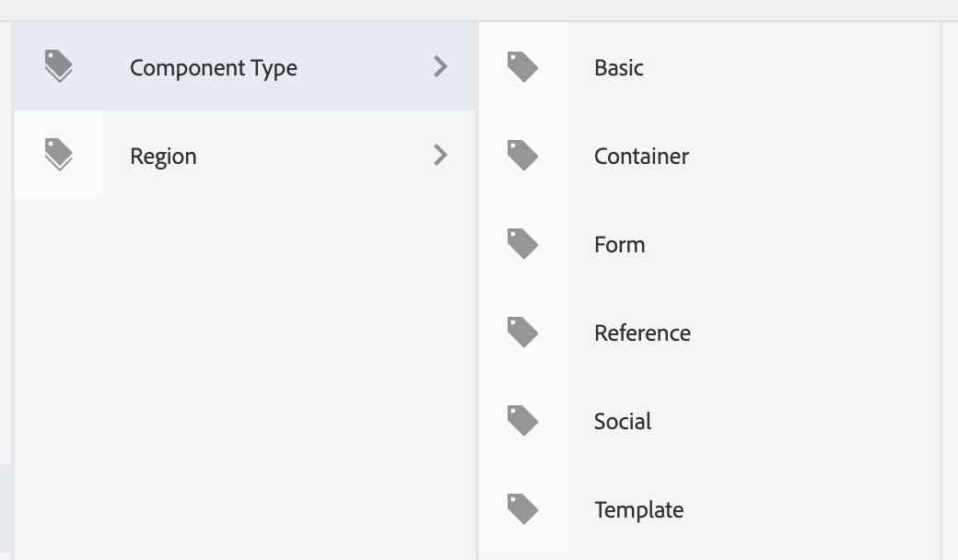Select the Container component tag
The width and height of the screenshot is (958, 560).
click(641, 155)
